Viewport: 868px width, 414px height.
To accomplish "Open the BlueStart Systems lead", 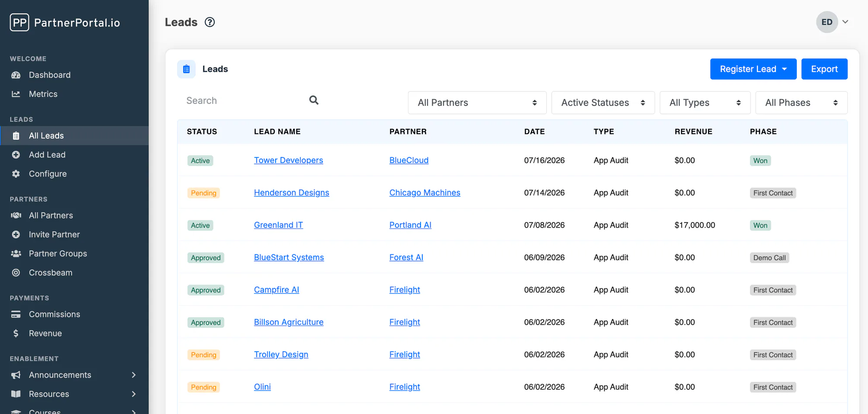I will (x=289, y=258).
